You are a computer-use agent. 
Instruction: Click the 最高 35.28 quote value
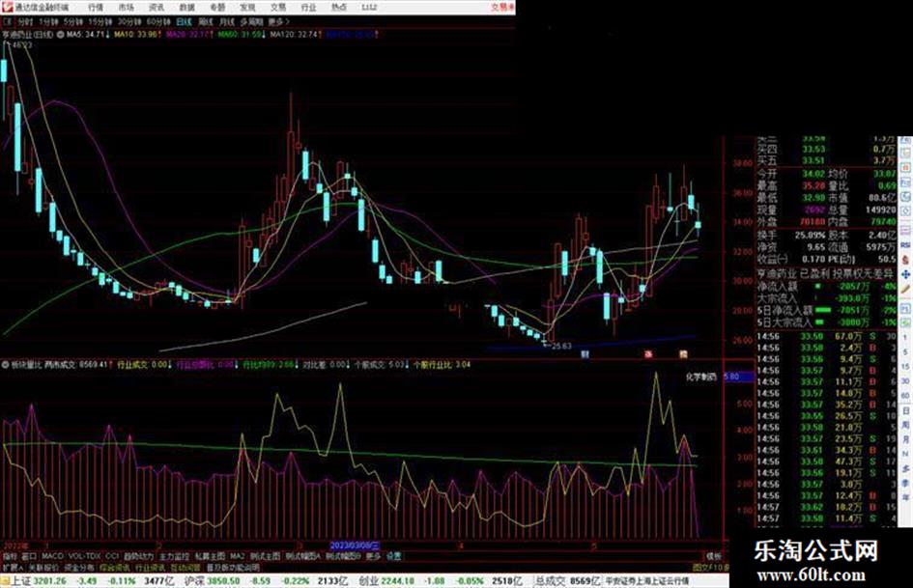813,185
